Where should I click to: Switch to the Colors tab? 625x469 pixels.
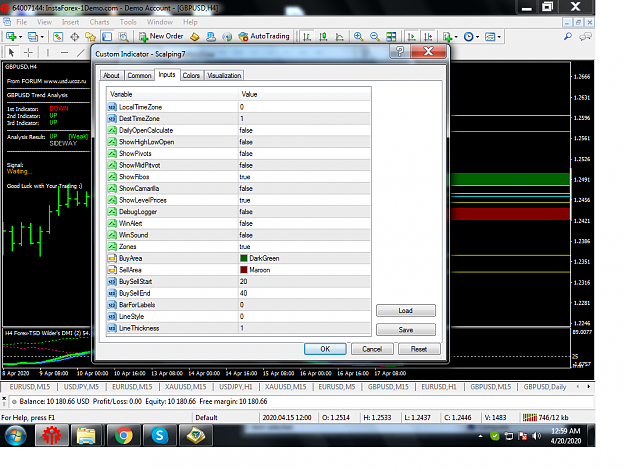click(x=191, y=75)
